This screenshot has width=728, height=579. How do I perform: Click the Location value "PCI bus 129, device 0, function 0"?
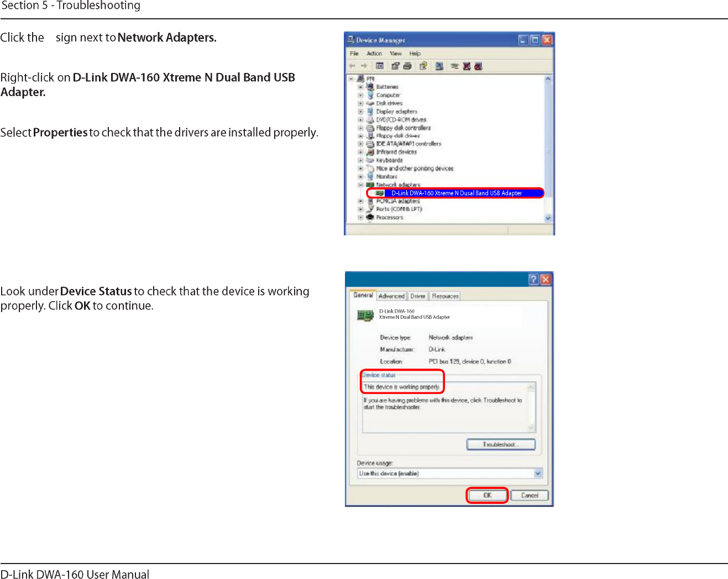point(470,361)
